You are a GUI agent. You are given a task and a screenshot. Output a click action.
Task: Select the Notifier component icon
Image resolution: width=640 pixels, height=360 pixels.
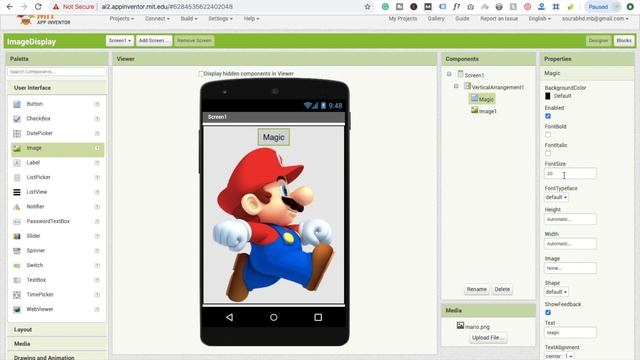click(17, 207)
